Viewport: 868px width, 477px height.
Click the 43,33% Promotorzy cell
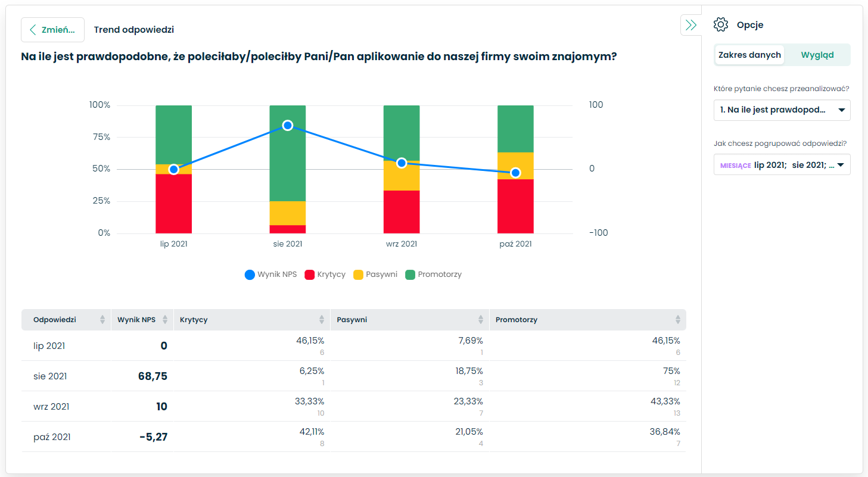tap(665, 401)
